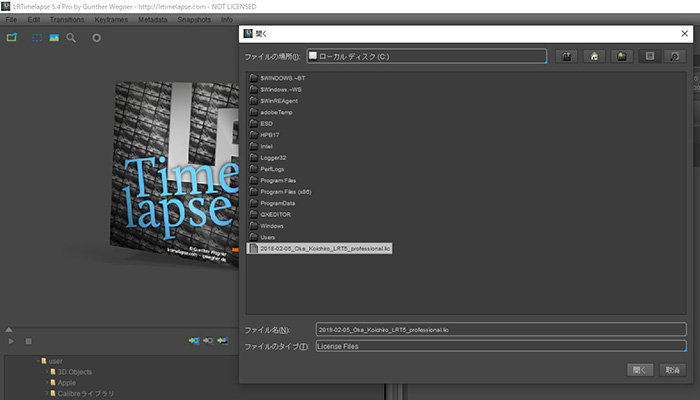700x400 pixels.
Task: Select the Program Files (x86) folder
Action: [x=281, y=192]
